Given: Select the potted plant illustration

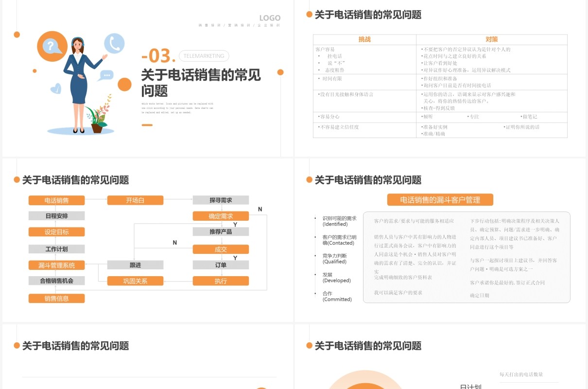Looking at the screenshot, I should tap(99, 114).
